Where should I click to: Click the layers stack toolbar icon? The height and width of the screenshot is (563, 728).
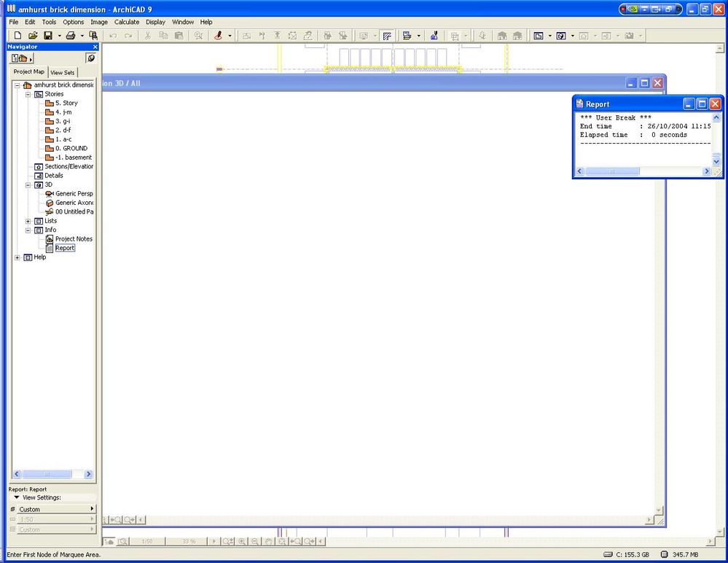[407, 36]
